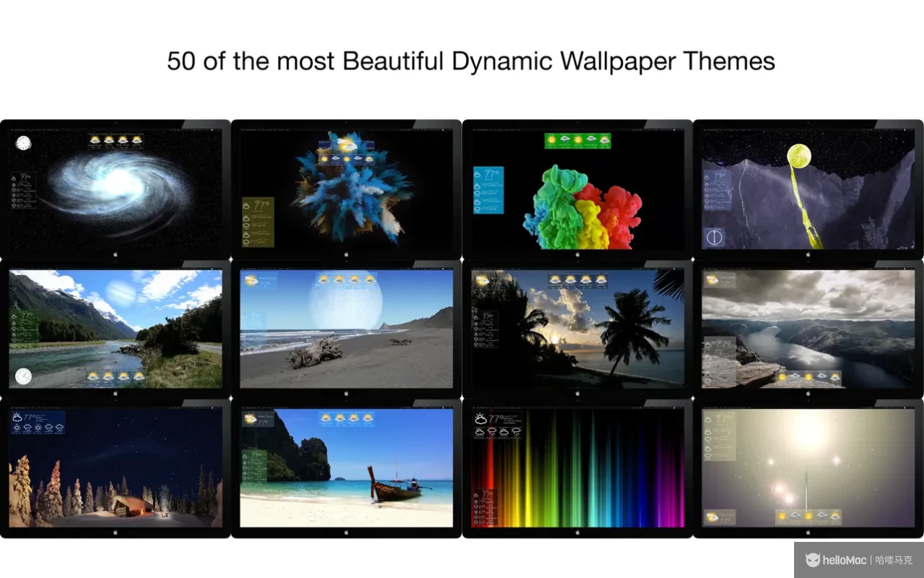924x578 pixels.
Task: Select the rainbow spectrum bars wallpaper
Action: click(577, 468)
